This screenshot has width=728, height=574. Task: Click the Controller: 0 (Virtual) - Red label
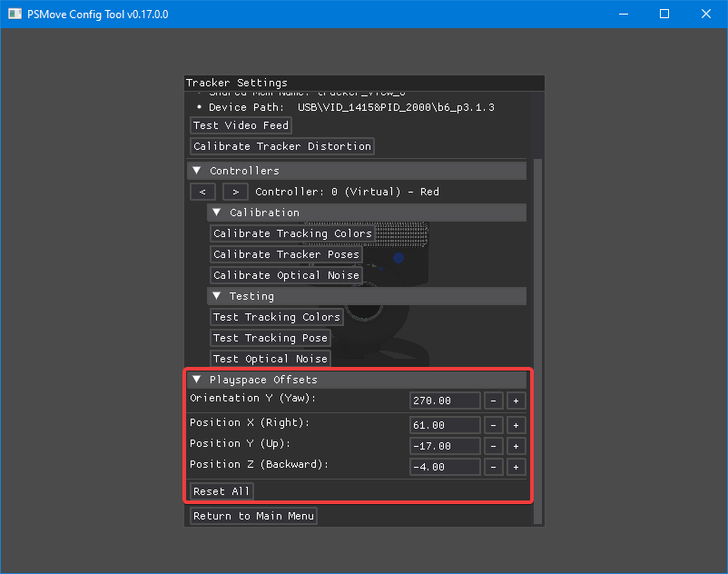347,192
